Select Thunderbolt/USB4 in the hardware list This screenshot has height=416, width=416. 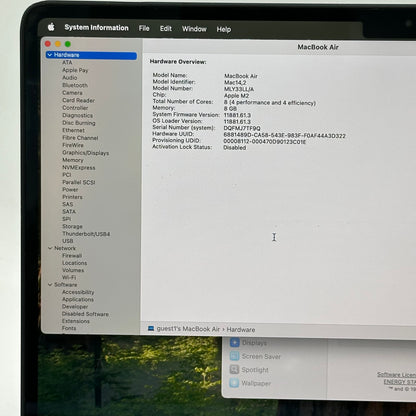(86, 234)
